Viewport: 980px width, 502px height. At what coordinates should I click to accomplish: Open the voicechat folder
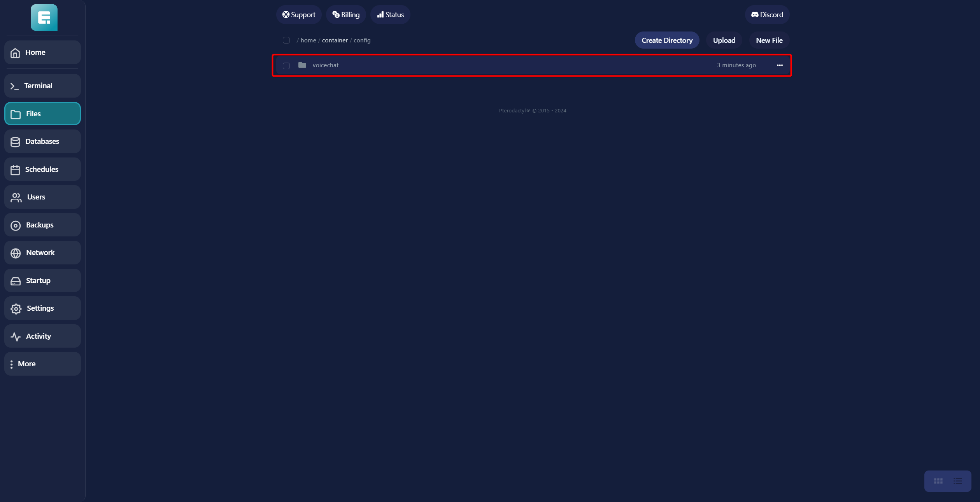coord(326,65)
